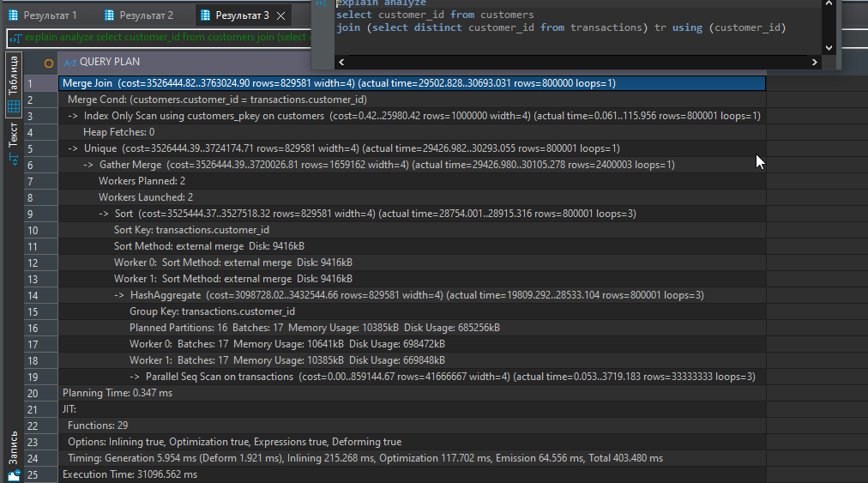
Task: Select the 'Planned Partitions: 16' row
Action: (x=412, y=328)
